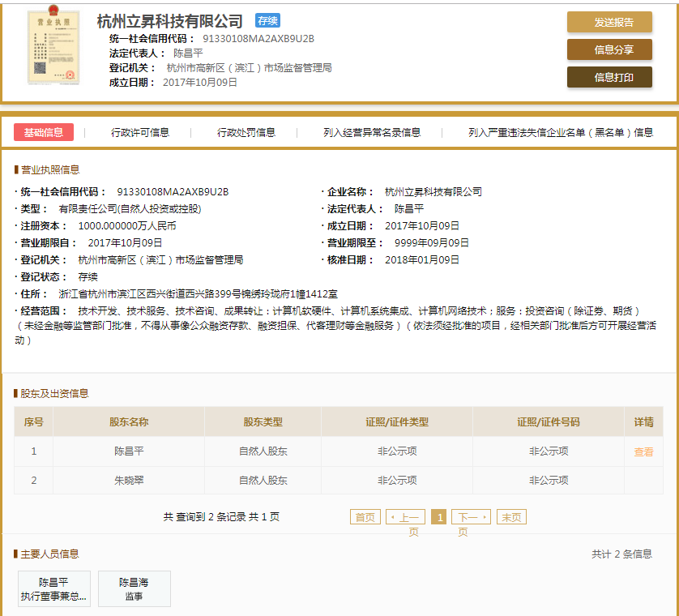Open the 发送报告 button
This screenshot has width=679, height=616.
(609, 22)
